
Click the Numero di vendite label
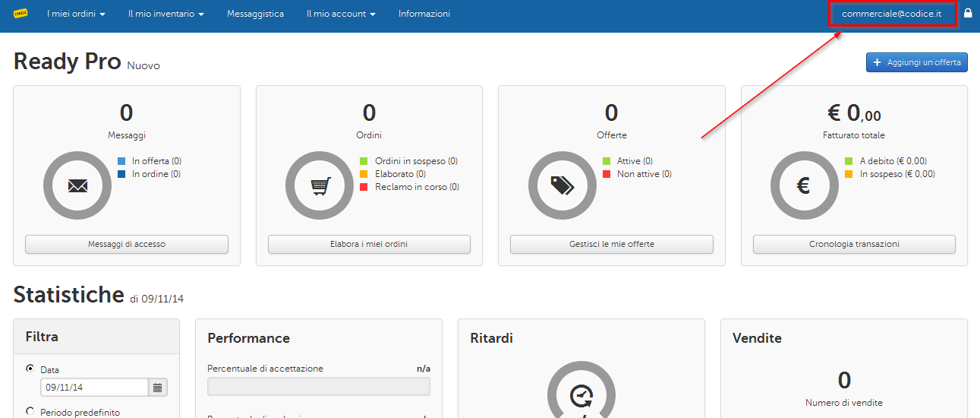tap(844, 403)
